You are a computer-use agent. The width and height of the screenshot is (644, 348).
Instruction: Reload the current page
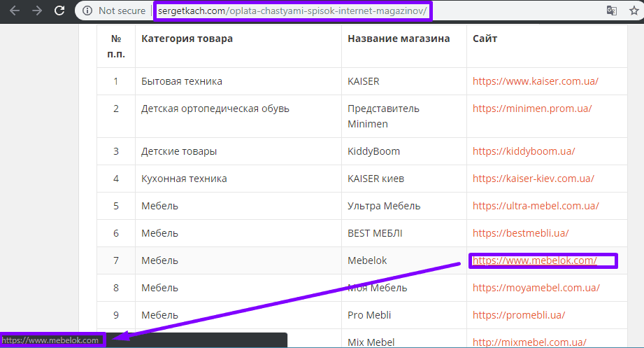click(60, 11)
